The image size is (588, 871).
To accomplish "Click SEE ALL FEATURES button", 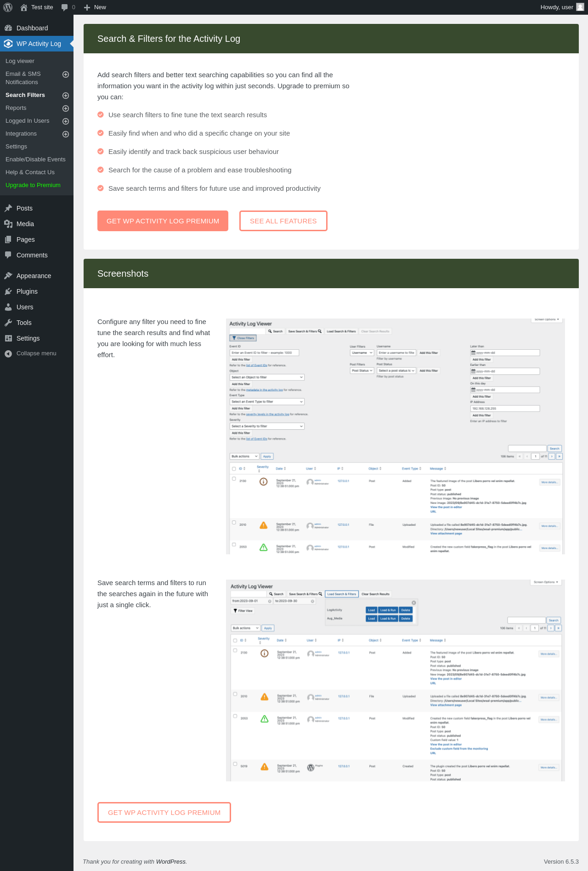I will click(x=283, y=221).
